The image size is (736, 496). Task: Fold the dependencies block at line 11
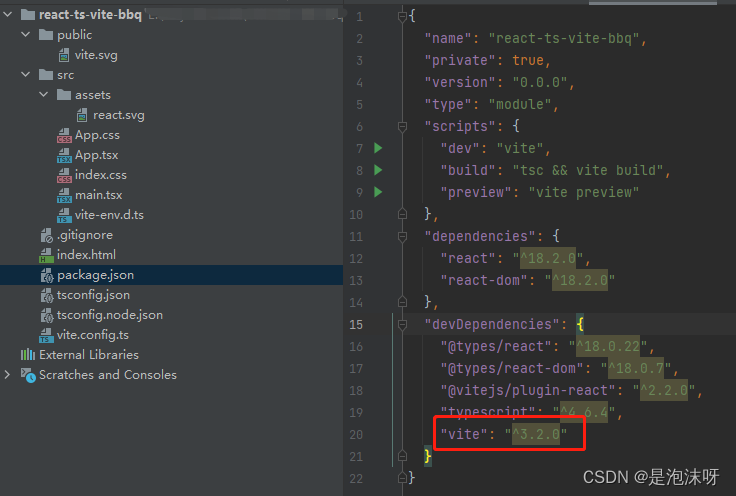click(402, 236)
